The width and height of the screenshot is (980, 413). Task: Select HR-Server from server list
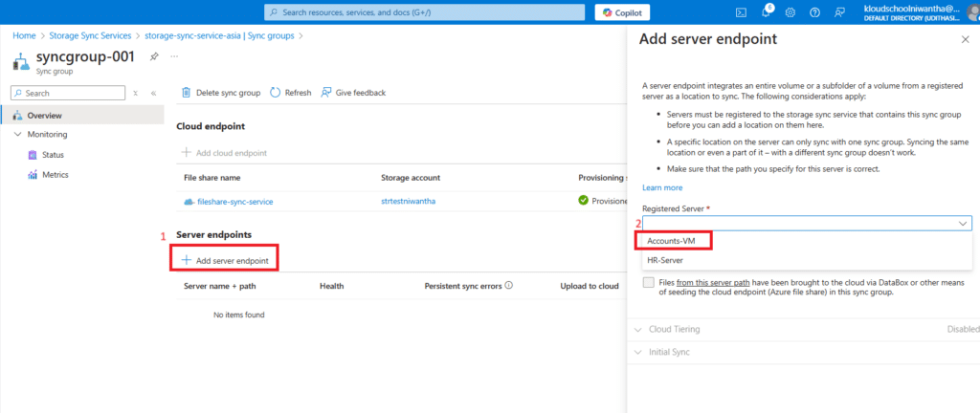665,259
